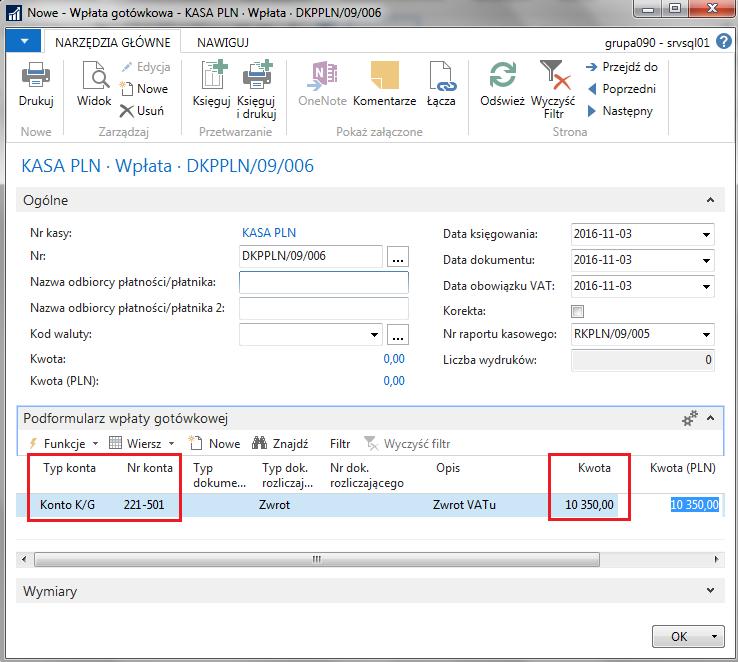Open the blue application menu dropdown
738x662 pixels.
[x=24, y=41]
